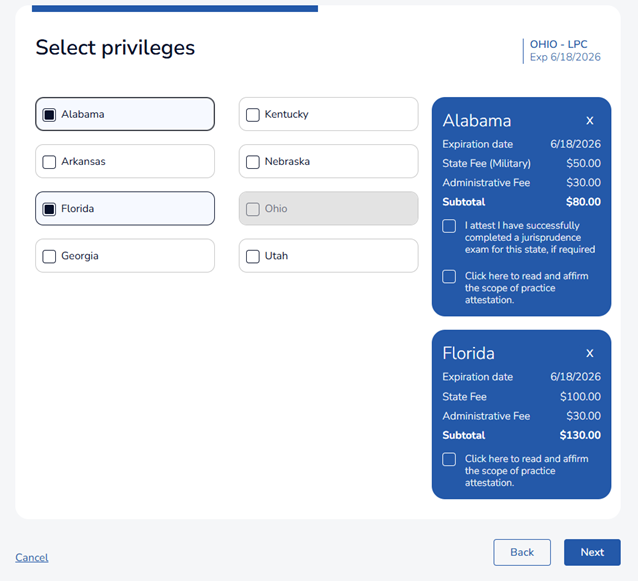The width and height of the screenshot is (638, 581).
Task: Remove the Alabama privilege card with X
Action: pyautogui.click(x=590, y=120)
